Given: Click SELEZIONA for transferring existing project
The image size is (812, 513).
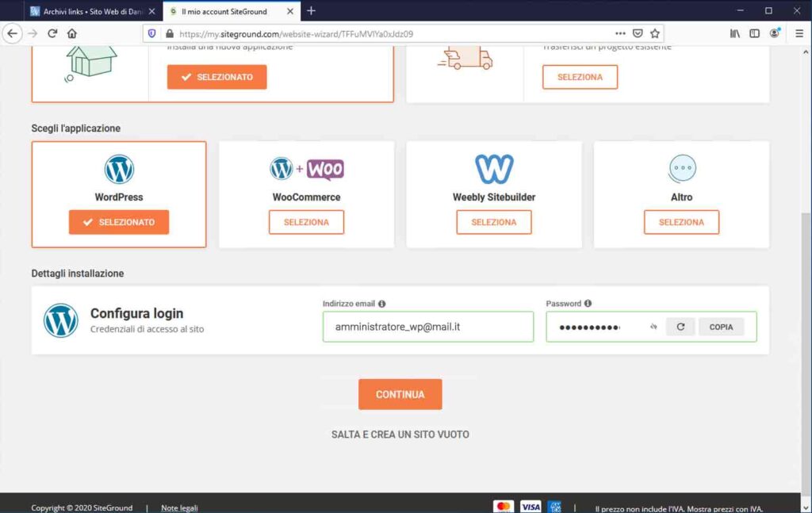Looking at the screenshot, I should click(580, 77).
